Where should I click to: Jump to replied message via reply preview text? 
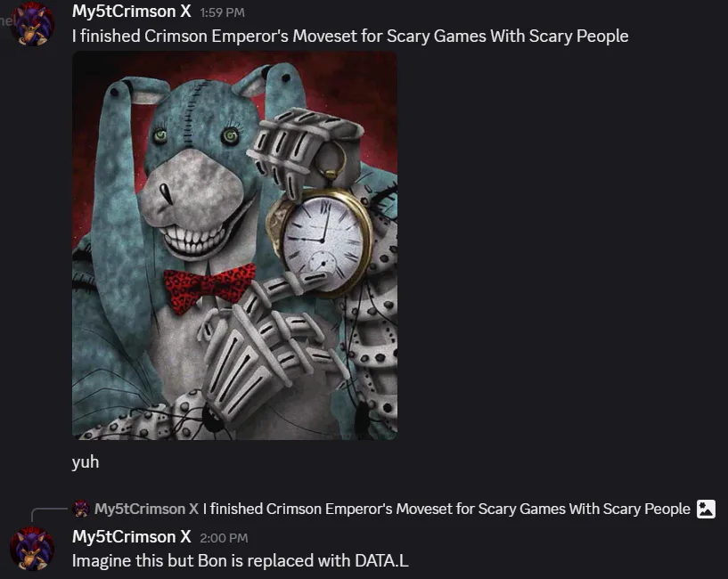[x=446, y=509]
